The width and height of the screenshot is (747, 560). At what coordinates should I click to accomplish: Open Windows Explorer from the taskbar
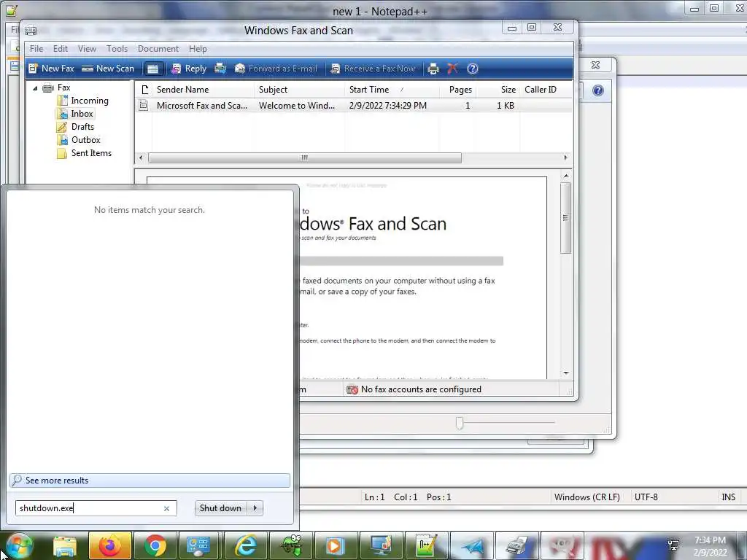tap(65, 546)
